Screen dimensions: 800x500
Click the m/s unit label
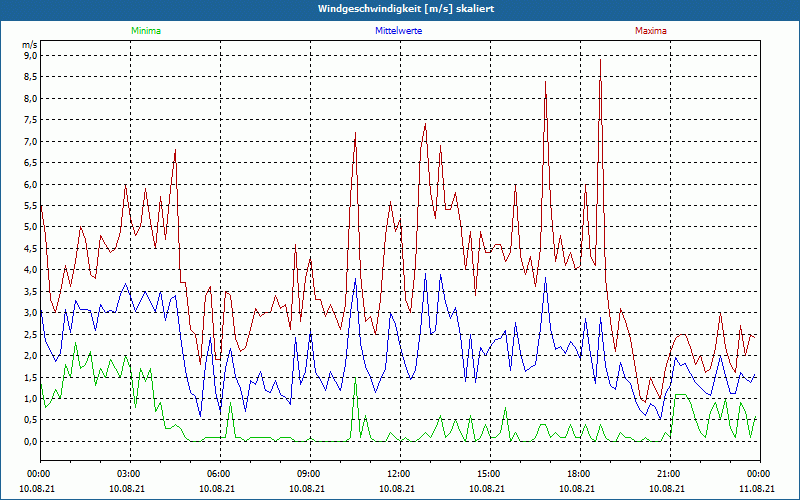coord(29,45)
